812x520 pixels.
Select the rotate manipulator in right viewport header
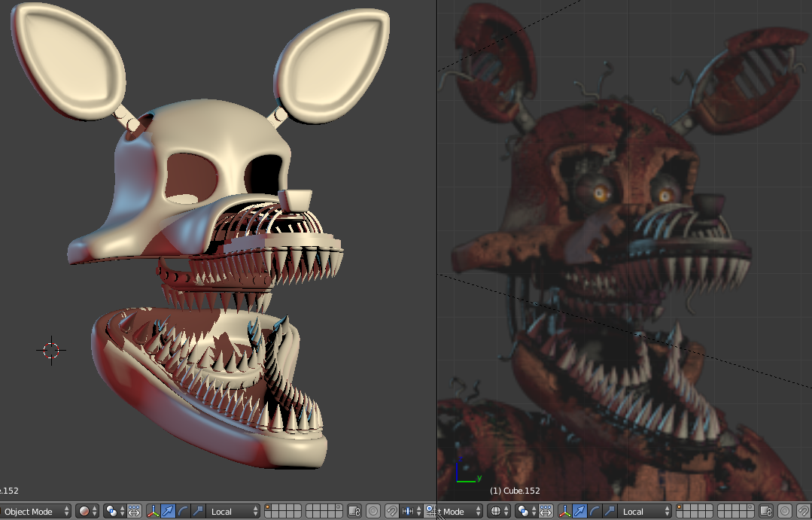point(595,511)
